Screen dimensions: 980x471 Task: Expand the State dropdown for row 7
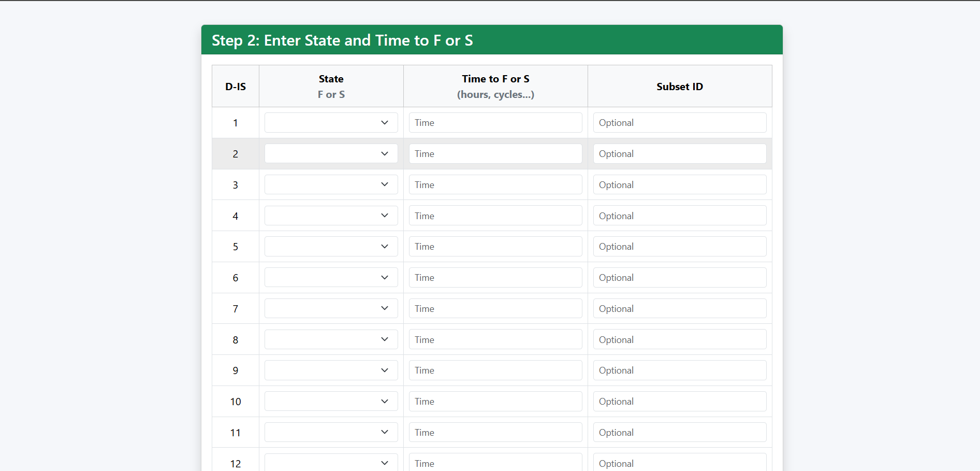[x=331, y=308]
